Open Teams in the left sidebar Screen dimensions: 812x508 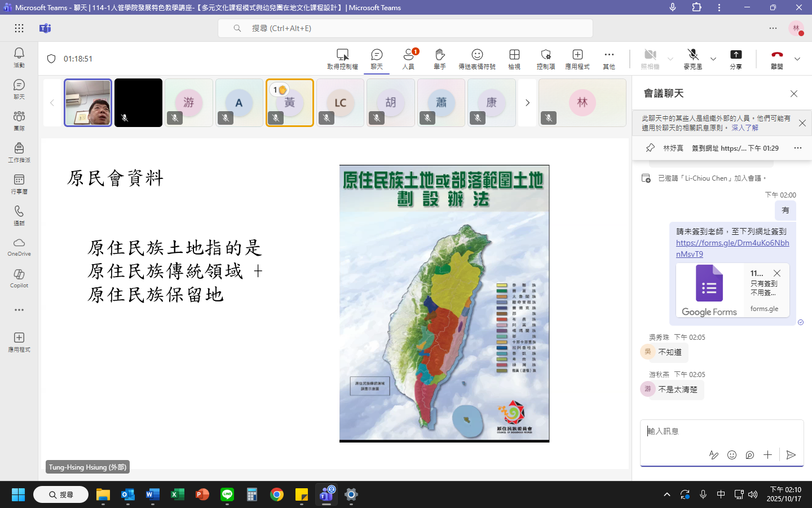[x=19, y=120]
